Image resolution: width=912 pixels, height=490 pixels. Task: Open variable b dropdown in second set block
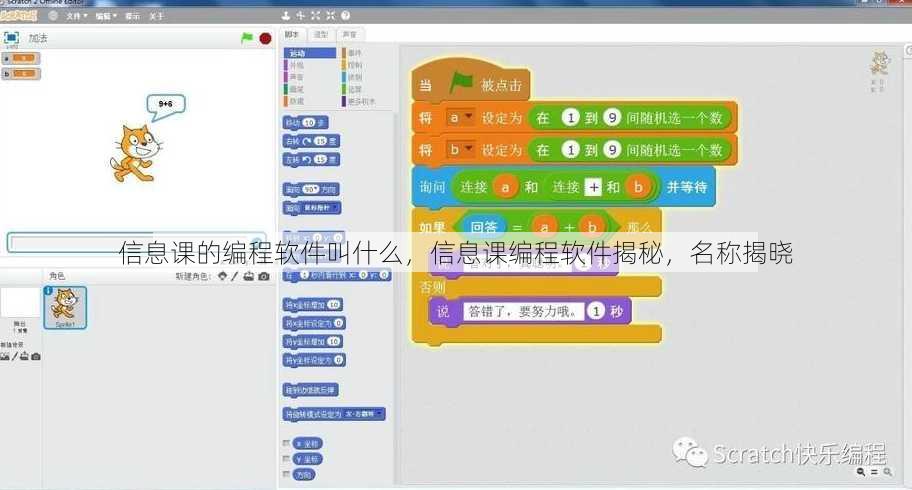point(461,150)
